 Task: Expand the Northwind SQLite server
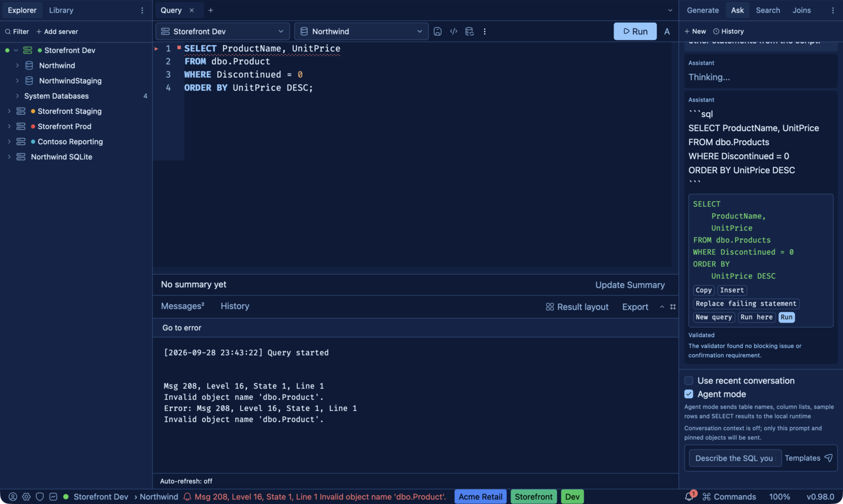pyautogui.click(x=9, y=157)
